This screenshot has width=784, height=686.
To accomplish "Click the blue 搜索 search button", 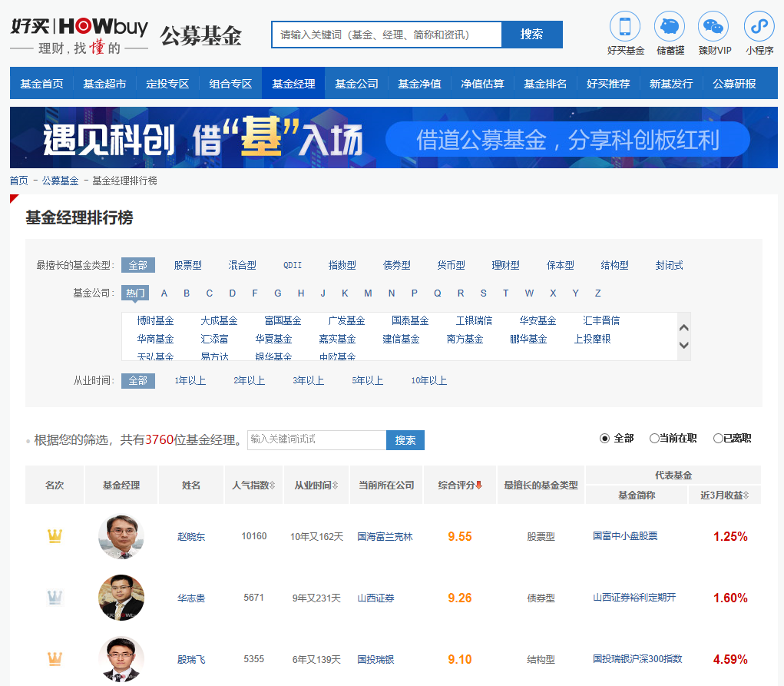I will click(x=531, y=35).
